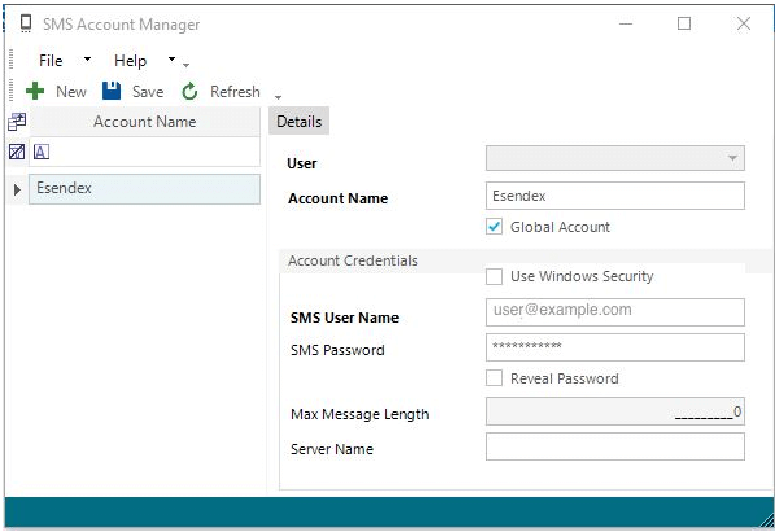Open the toolbar overflow arrow near Refresh
Viewport: 775px width, 532px height.
(x=278, y=96)
